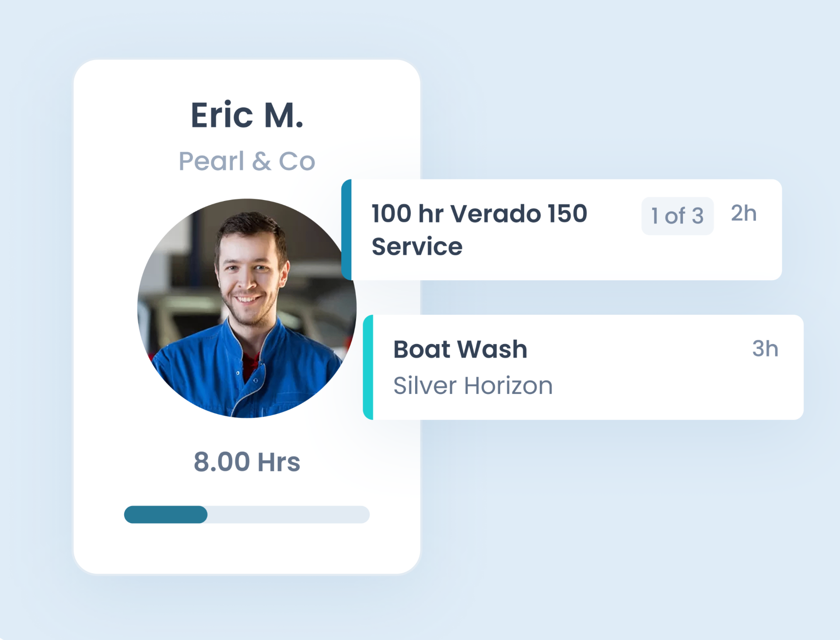Click the 2h duration label
The image size is (840, 640).
pos(744,214)
